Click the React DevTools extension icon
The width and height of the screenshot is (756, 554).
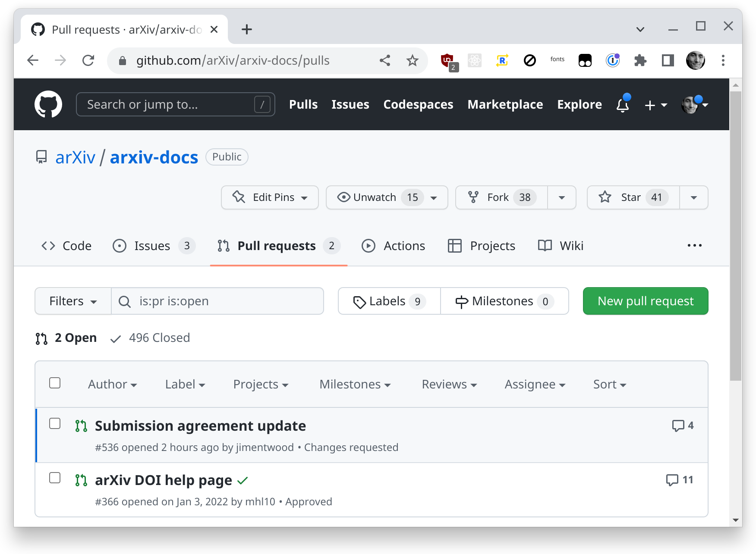[475, 60]
